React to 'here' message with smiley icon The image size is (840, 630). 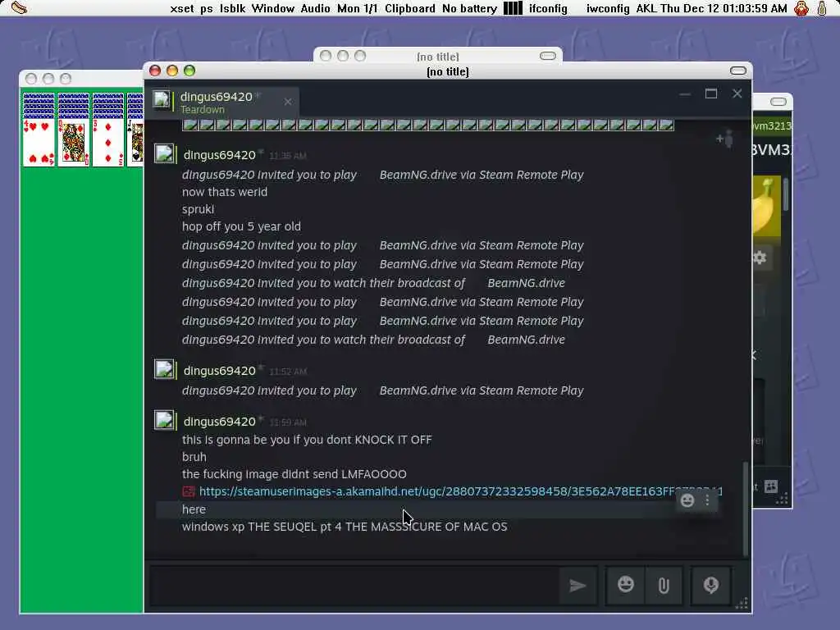coord(687,500)
